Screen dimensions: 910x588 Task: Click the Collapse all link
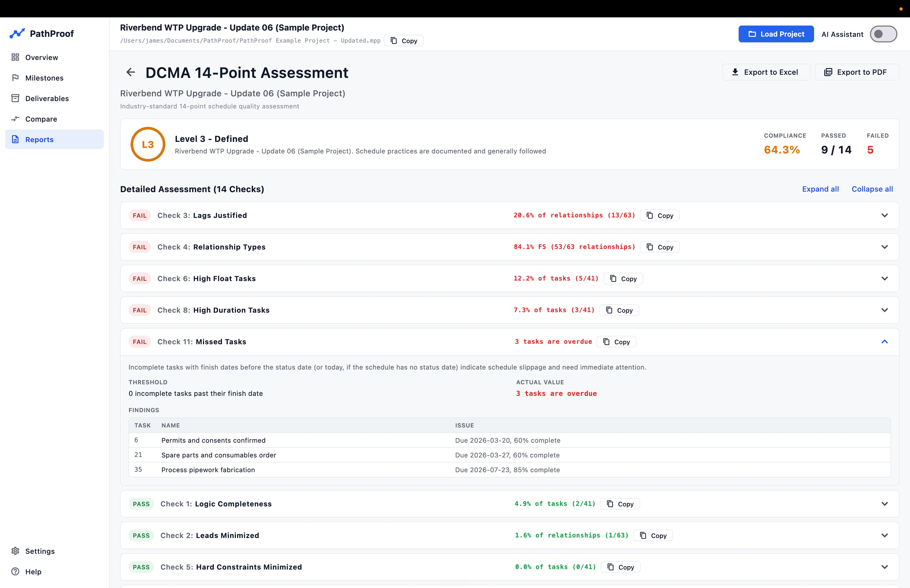[872, 189]
